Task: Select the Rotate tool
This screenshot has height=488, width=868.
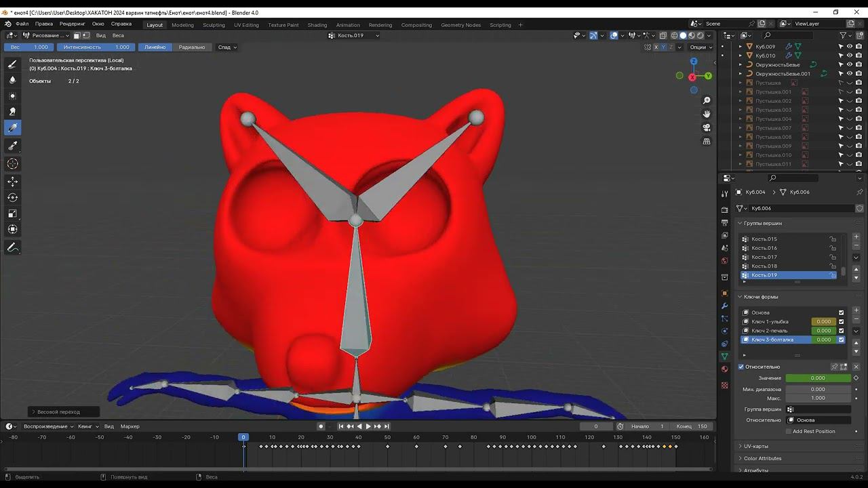Action: pos(12,197)
